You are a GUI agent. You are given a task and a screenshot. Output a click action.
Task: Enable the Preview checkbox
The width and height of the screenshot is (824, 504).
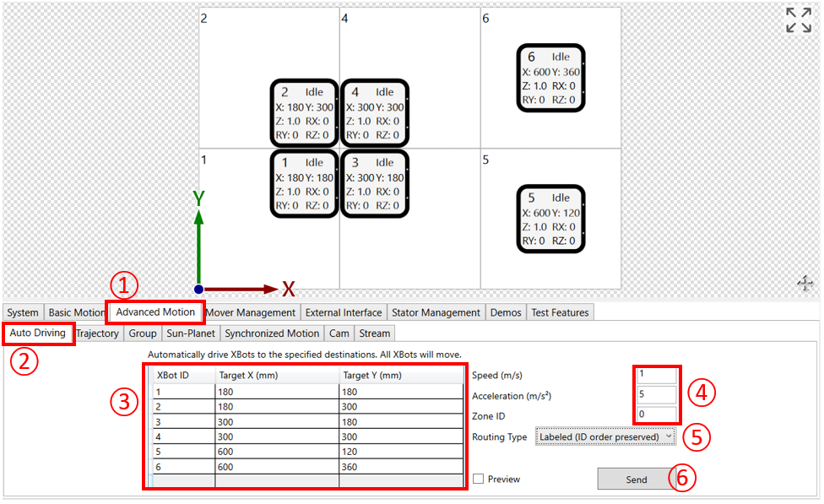pos(479,479)
